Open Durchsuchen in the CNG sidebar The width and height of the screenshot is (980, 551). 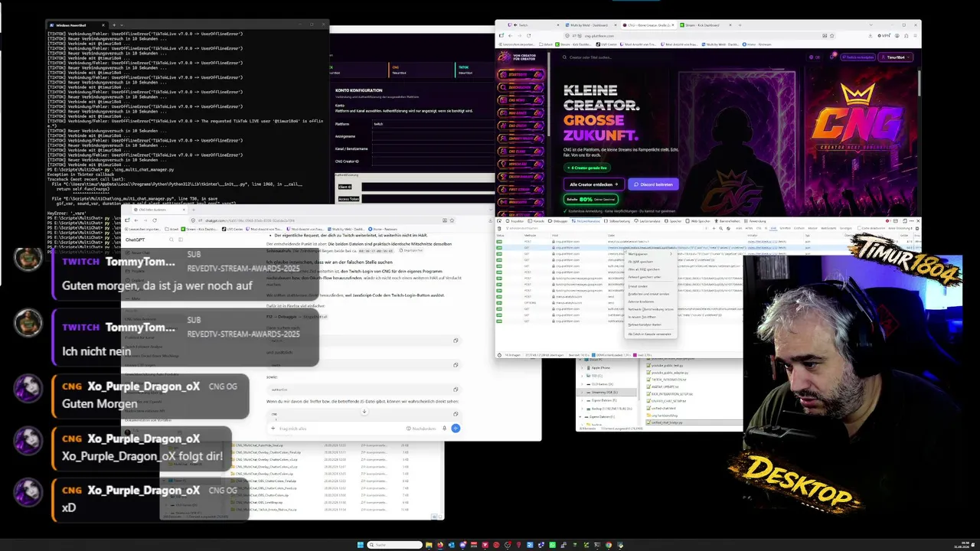(x=521, y=87)
